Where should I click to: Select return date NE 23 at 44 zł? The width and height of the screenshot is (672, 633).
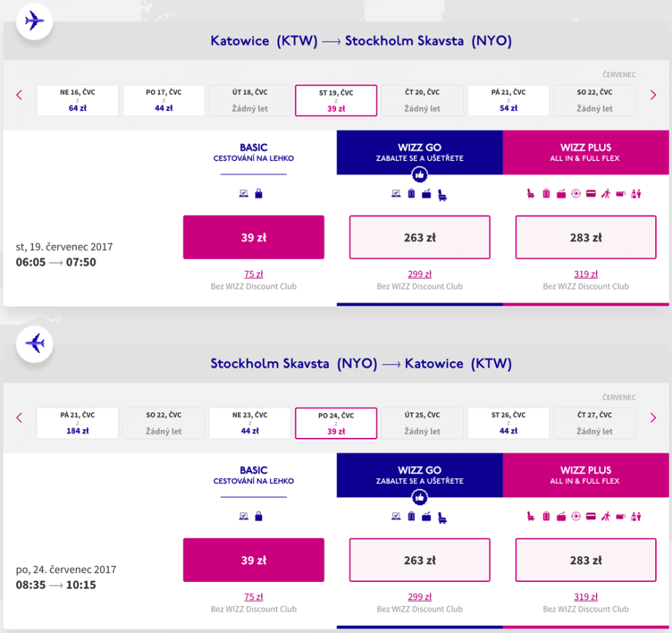[250, 423]
